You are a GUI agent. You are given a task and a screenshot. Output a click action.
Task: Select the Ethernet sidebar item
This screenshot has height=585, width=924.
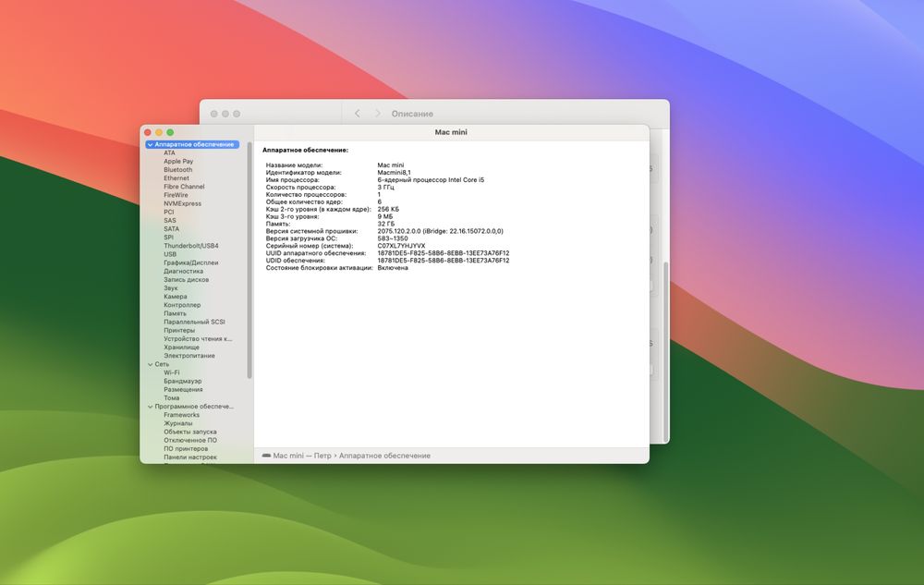click(x=176, y=178)
